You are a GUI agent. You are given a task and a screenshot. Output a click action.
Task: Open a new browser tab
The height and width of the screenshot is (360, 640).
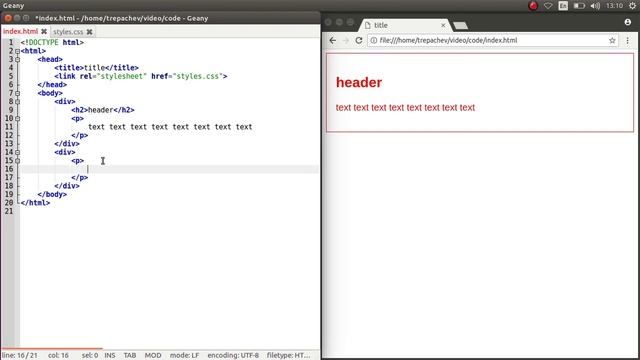tap(460, 26)
